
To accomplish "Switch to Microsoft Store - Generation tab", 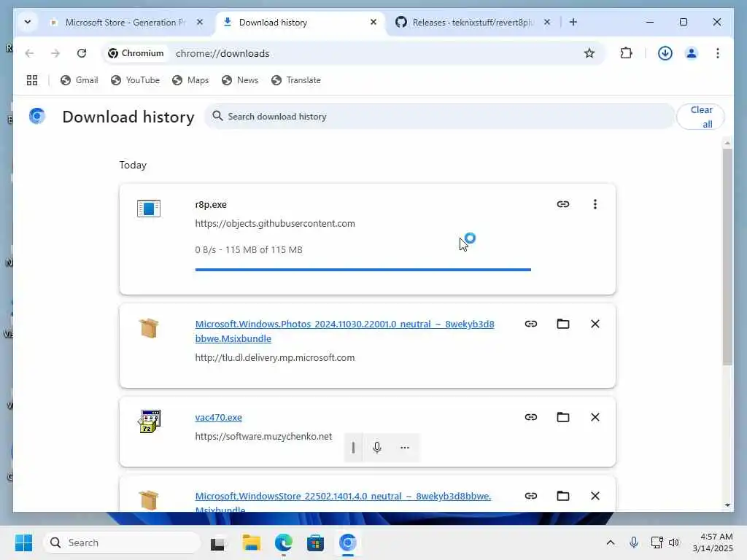I will click(125, 23).
